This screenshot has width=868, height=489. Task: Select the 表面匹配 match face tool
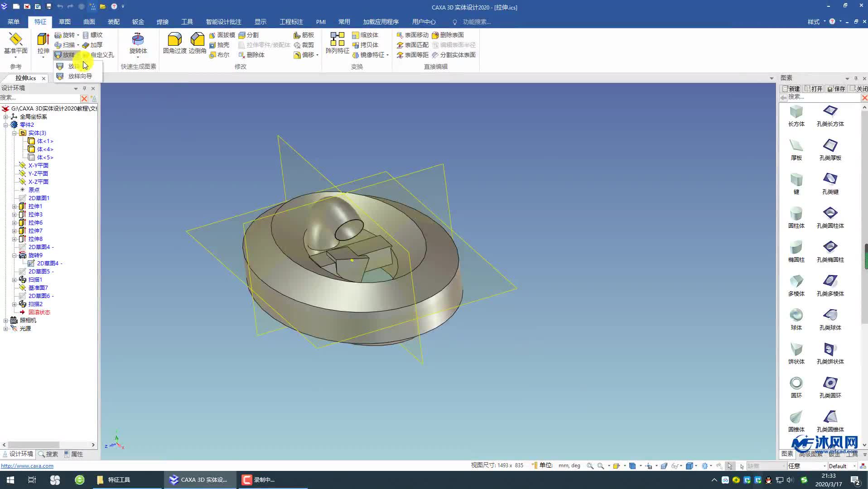coord(412,45)
